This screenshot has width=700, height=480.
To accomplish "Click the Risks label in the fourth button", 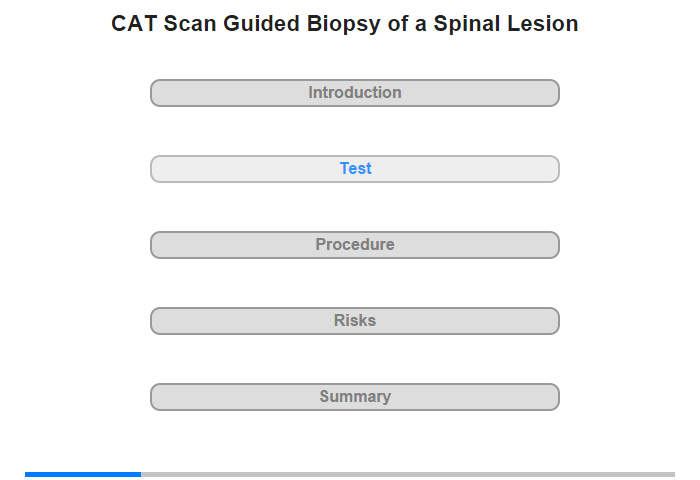I will click(355, 320).
